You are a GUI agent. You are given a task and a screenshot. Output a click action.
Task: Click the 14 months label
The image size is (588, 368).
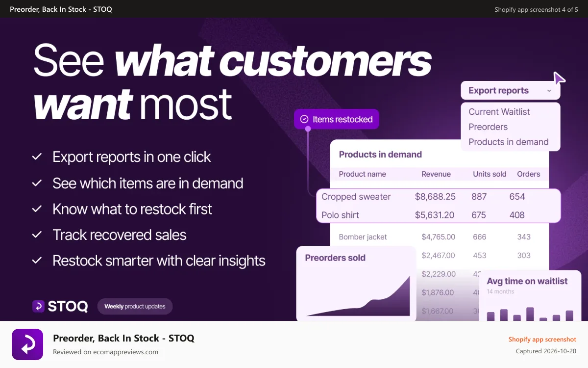click(500, 291)
